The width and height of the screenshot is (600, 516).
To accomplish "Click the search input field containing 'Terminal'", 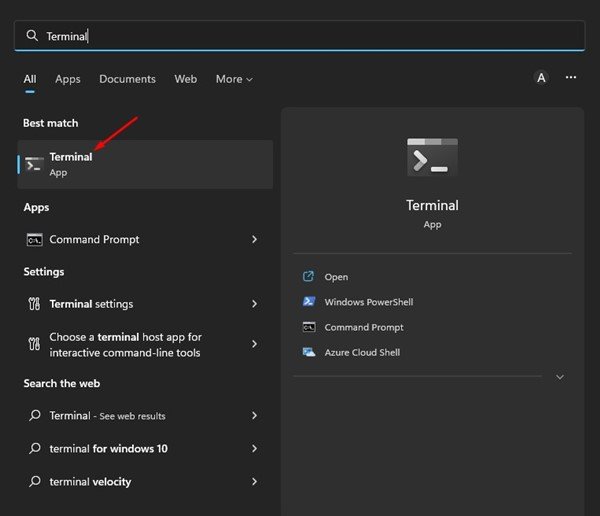I will tap(300, 36).
